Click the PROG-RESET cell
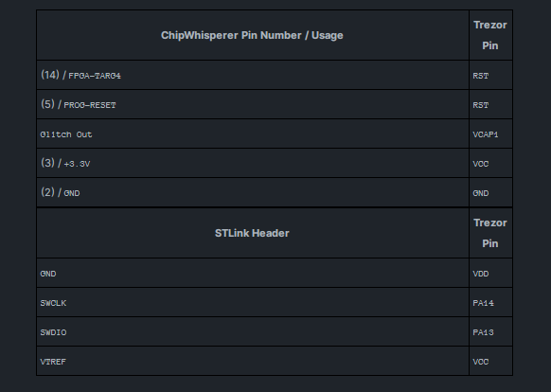551x392 pixels. click(253, 104)
